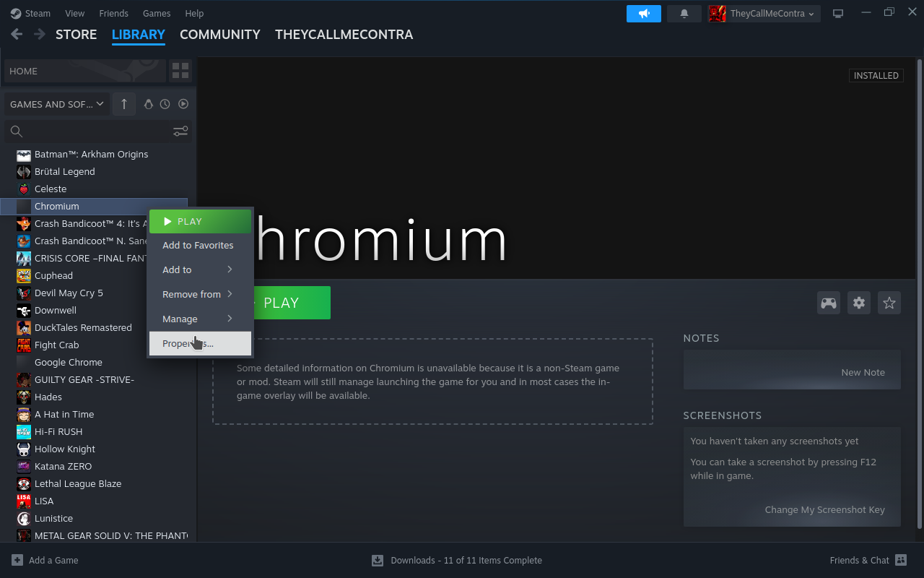924x578 pixels.
Task: Click the Chromium library entry
Action: [94, 206]
